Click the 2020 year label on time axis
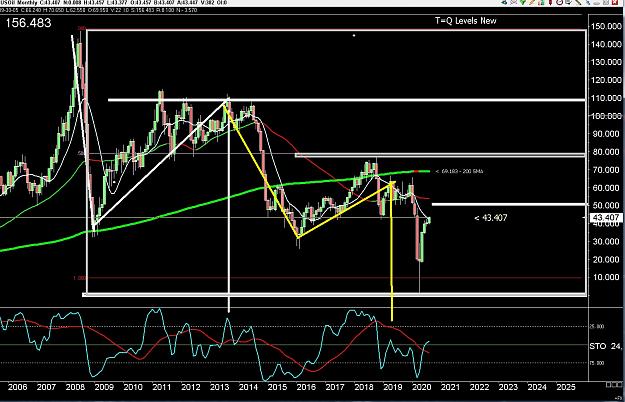The height and width of the screenshot is (402, 625). pos(421,387)
